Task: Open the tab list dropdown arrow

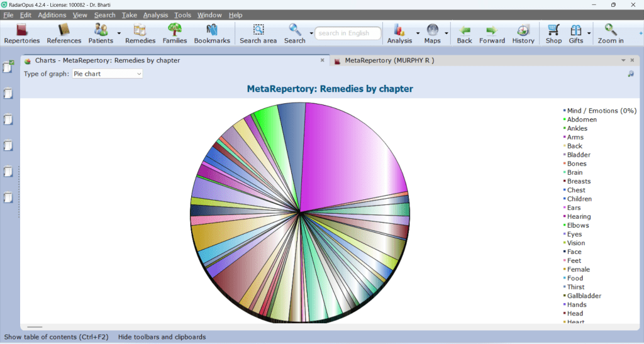Action: (623, 60)
